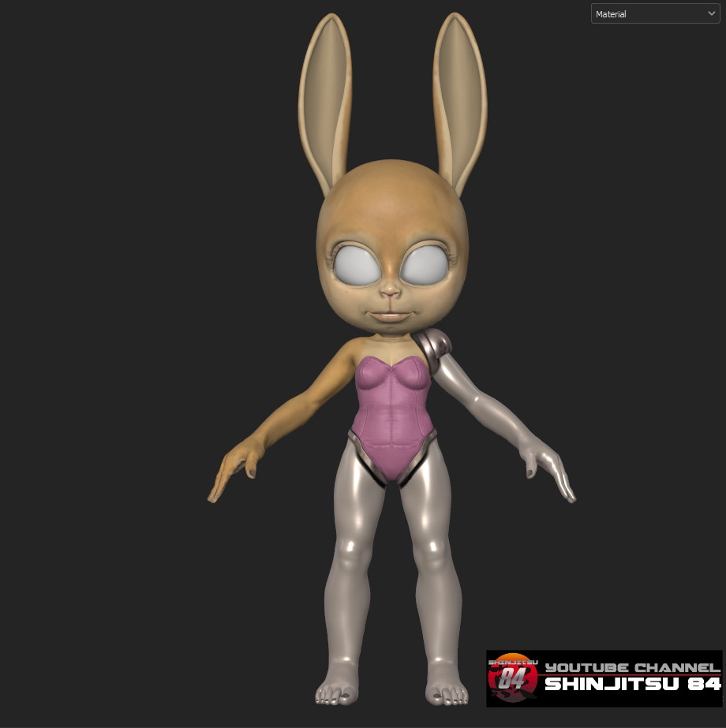Screen dimensions: 726x728
Task: Click the white eye on the bare-arm side
Action: 358,266
